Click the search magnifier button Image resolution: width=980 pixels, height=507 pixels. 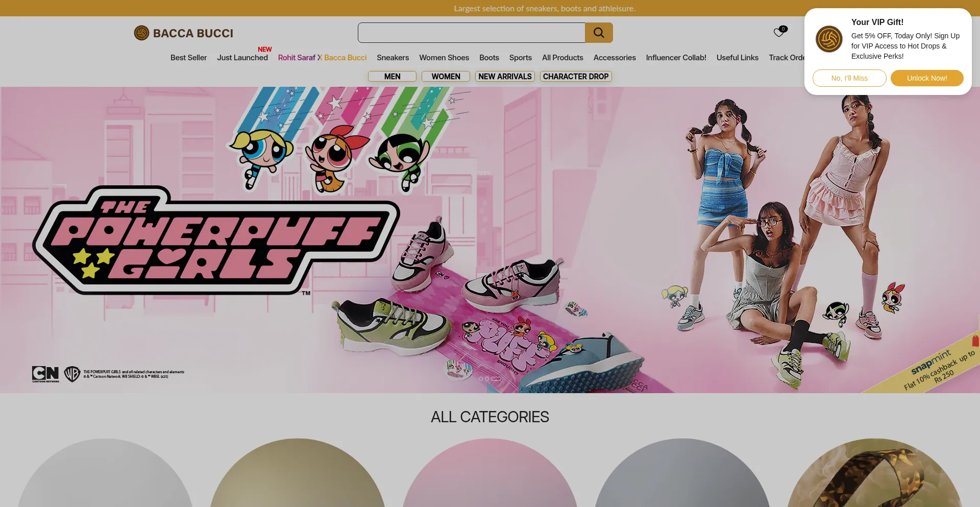(x=599, y=33)
